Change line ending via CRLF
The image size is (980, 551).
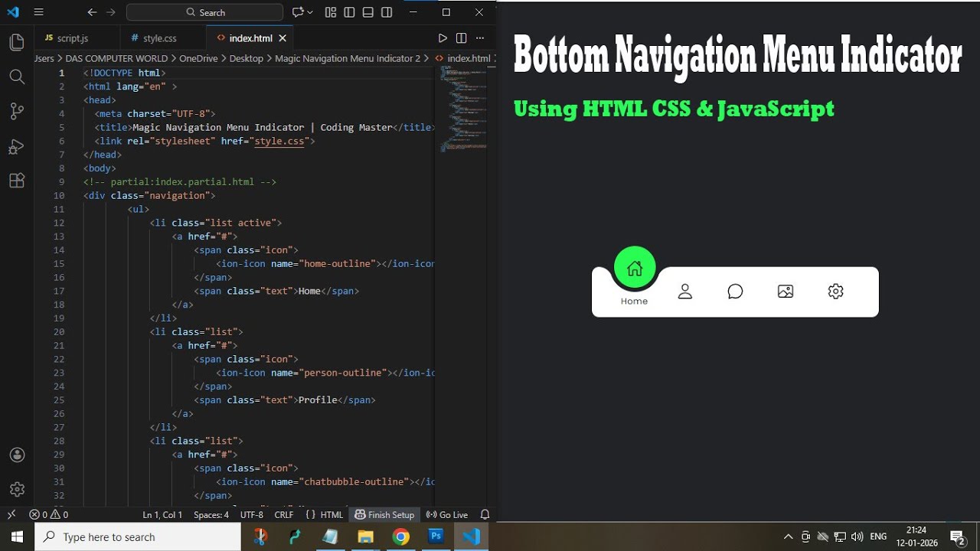284,514
